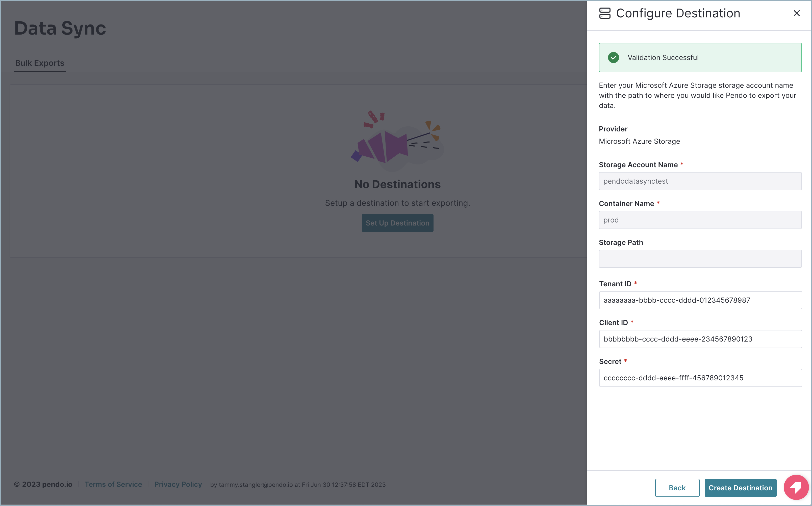Click the Container Name field
812x506 pixels.
[x=700, y=220]
